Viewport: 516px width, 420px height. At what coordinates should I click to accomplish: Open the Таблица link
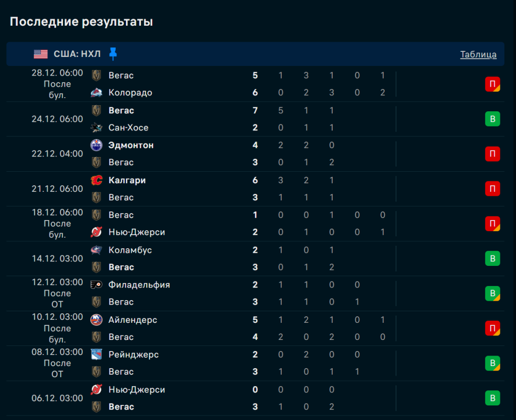[478, 54]
